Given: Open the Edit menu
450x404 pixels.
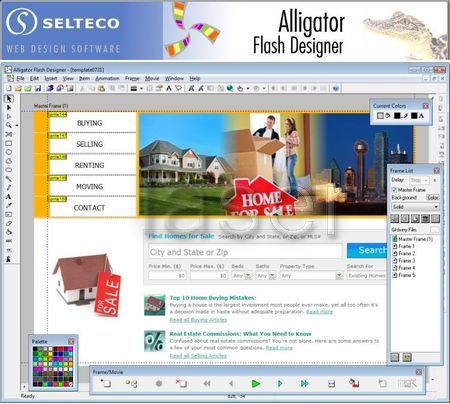Looking at the screenshot, I should (34, 79).
